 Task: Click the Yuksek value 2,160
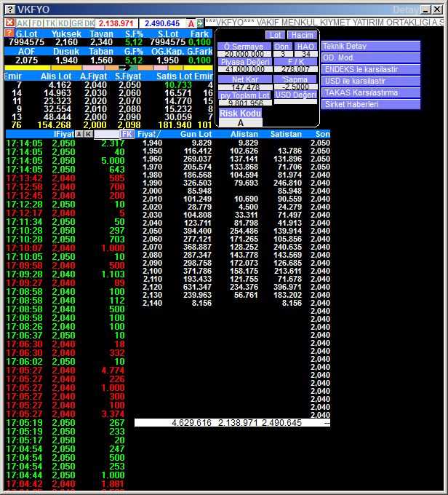click(66, 42)
